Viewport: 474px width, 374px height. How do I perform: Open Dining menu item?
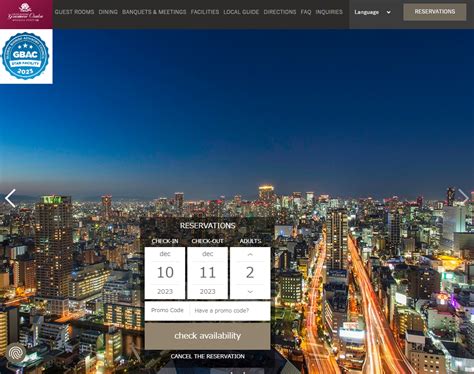coord(108,12)
